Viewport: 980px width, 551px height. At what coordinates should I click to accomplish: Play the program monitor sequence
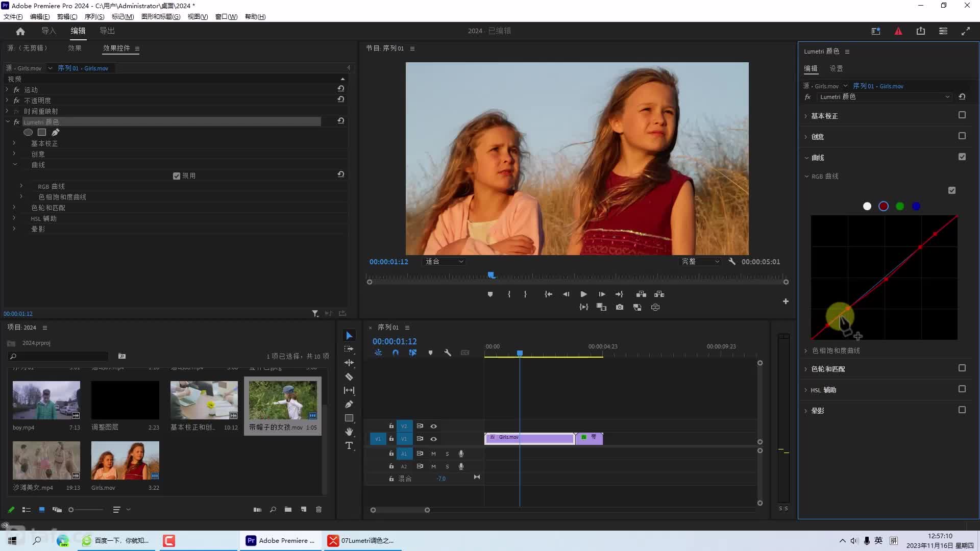point(583,294)
